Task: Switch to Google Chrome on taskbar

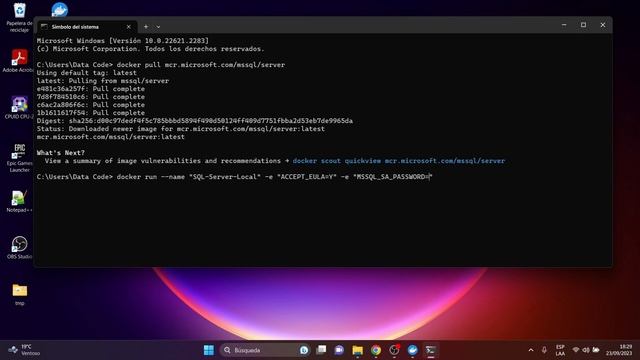Action: click(x=376, y=350)
